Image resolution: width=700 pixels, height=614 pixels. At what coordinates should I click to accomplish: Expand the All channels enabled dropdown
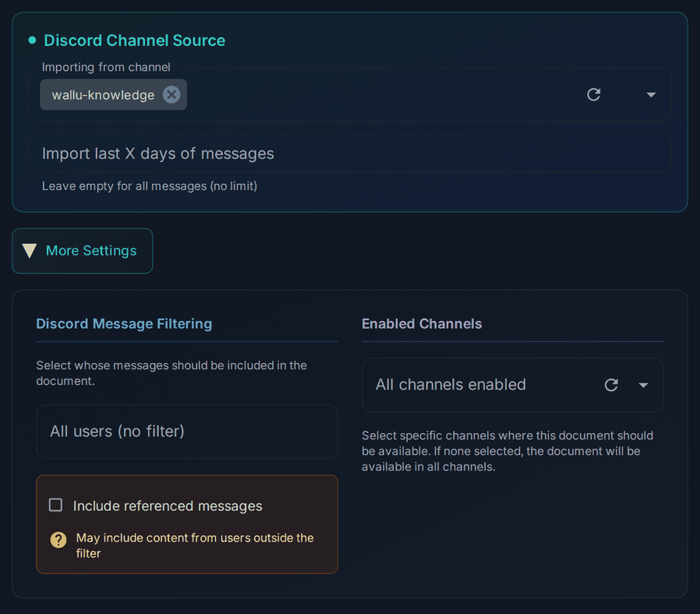(643, 385)
